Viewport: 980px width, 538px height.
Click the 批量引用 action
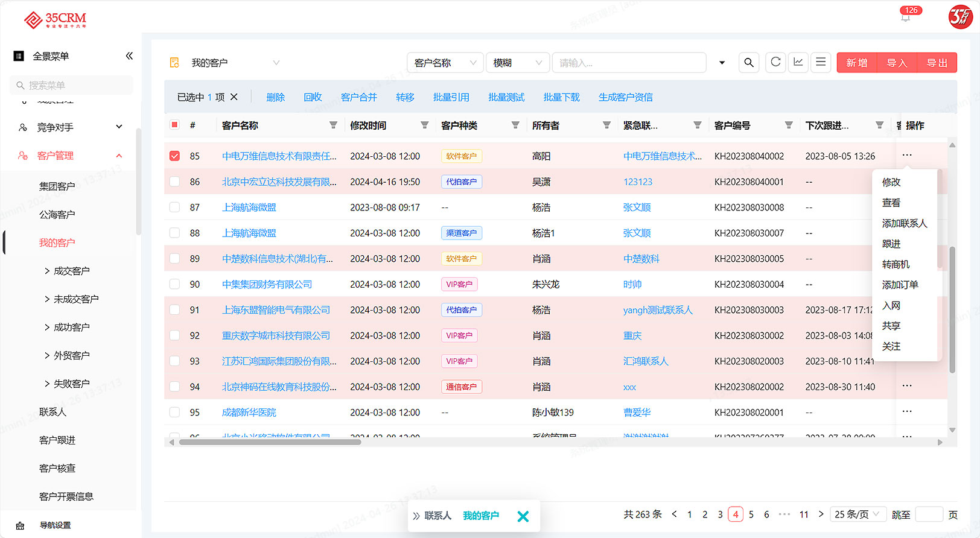point(451,97)
